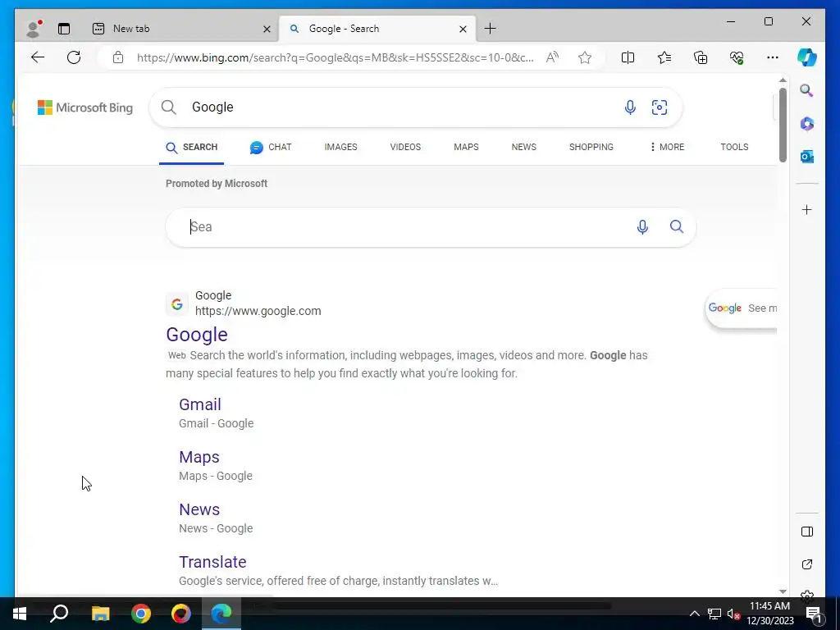This screenshot has width=840, height=630.
Task: Click the scrollbar up arrow
Action: (783, 80)
